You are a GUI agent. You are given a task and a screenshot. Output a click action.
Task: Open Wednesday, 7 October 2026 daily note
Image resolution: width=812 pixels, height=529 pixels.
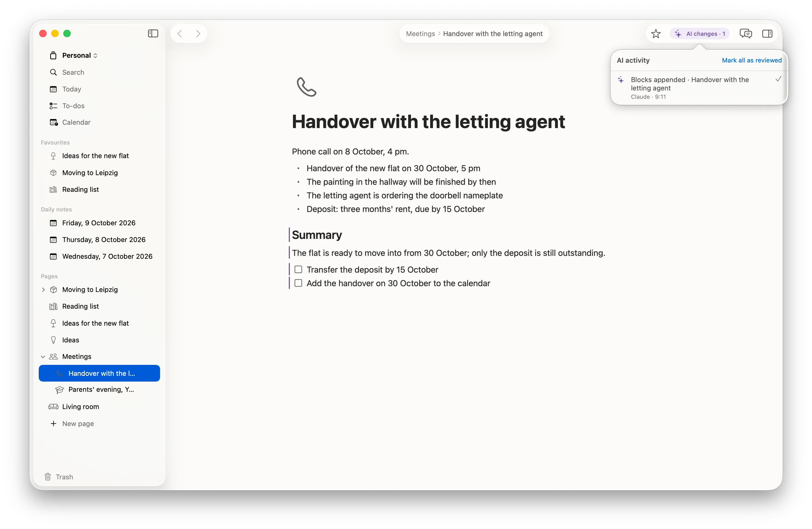[x=99, y=256]
